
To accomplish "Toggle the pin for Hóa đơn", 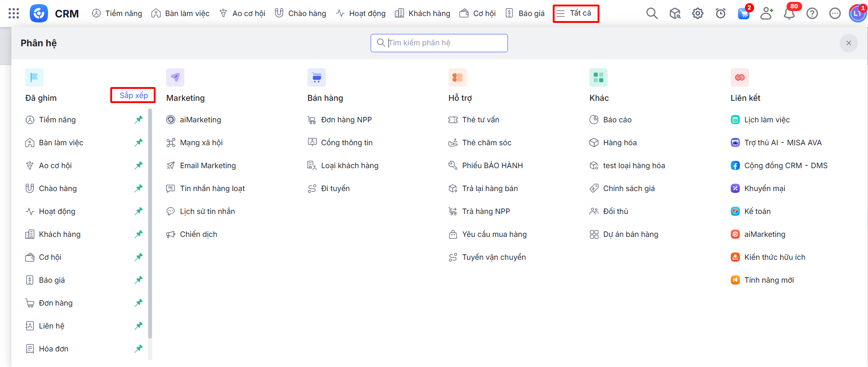I will pyautogui.click(x=138, y=349).
